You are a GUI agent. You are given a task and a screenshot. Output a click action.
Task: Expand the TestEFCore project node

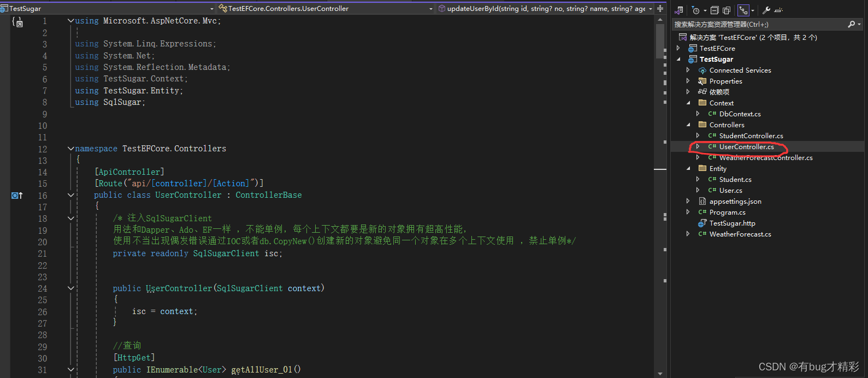point(678,48)
